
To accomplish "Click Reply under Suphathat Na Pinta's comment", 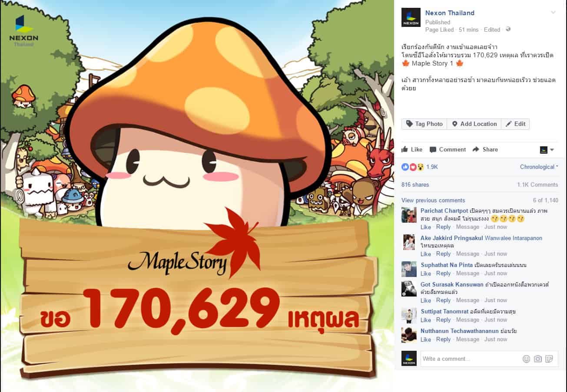I will tap(443, 273).
